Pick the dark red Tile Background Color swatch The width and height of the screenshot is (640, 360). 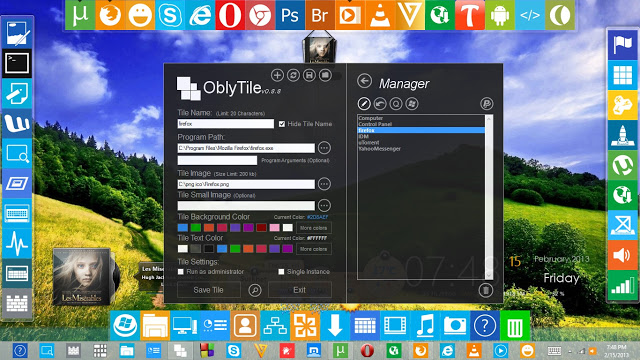coord(261,227)
